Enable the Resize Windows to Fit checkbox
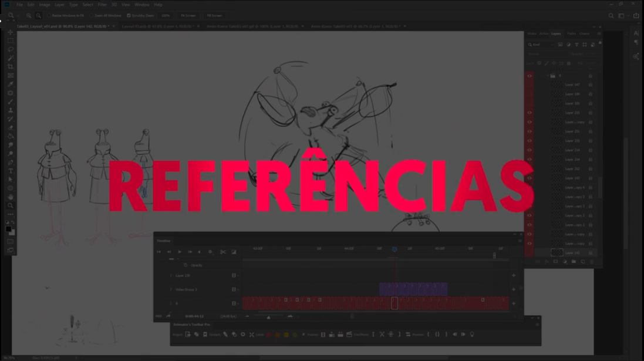Screen dimensions: 644x361 pyautogui.click(x=50, y=16)
